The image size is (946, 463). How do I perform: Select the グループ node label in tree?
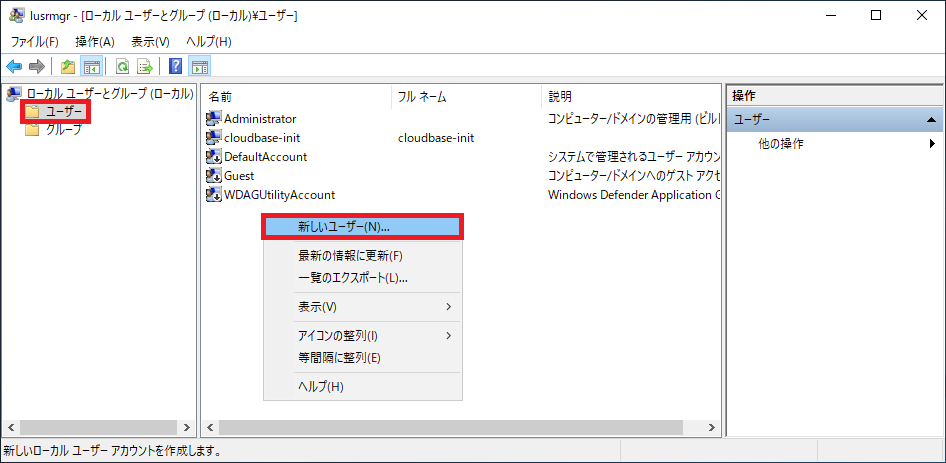pos(63,130)
